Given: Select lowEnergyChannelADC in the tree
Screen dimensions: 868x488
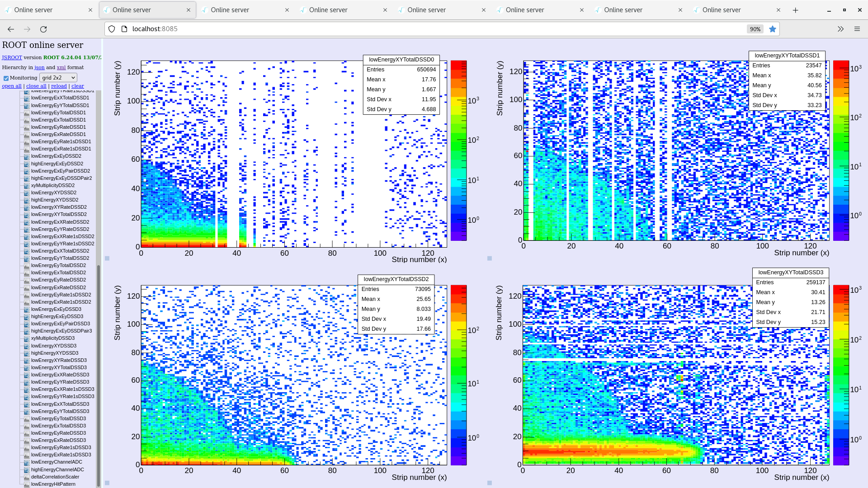Looking at the screenshot, I should [57, 462].
